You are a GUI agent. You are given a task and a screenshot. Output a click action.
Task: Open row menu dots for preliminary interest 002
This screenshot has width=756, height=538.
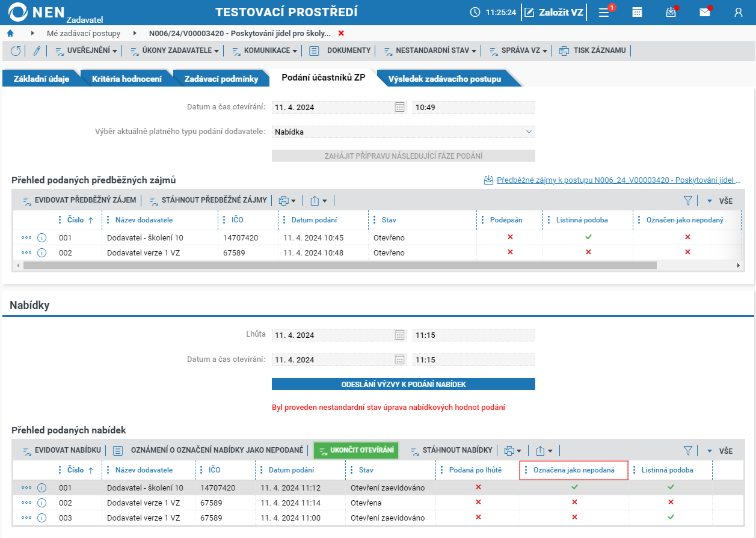pyautogui.click(x=26, y=252)
